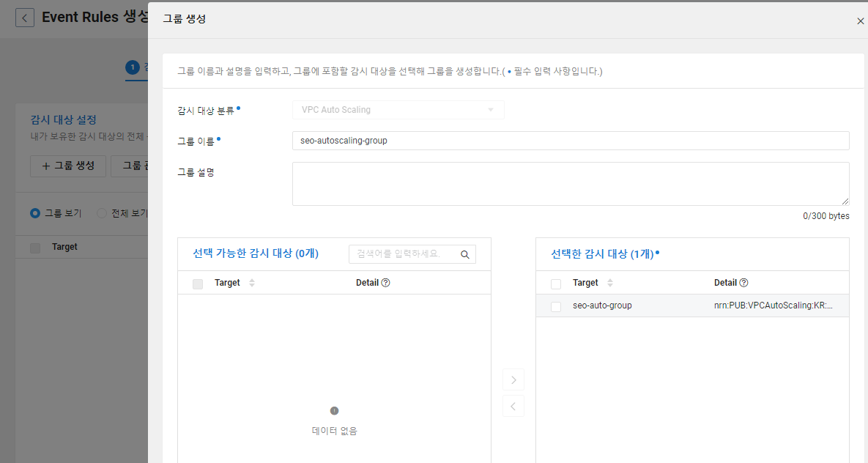Click the 그룹 설명 text area
The image size is (868, 463).
(x=571, y=184)
